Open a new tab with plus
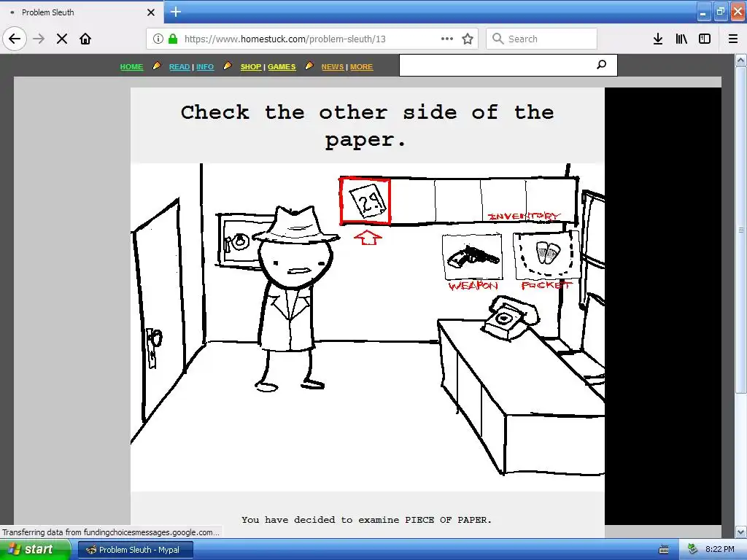The width and height of the screenshot is (747, 560). tap(176, 12)
